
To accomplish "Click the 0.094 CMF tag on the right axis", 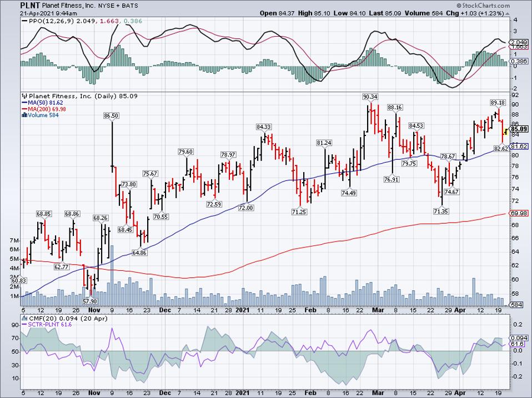I will 519,338.
